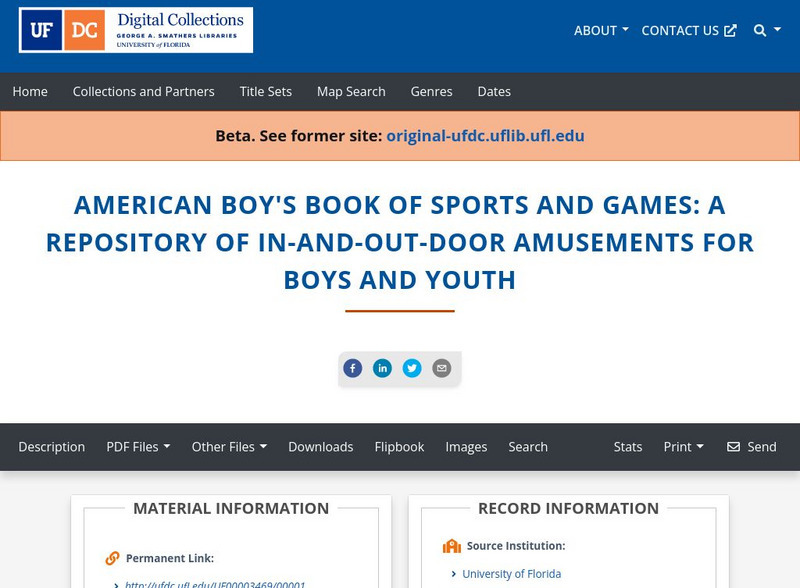
Task: Click the Send envelope icon in the toolbar
Action: tap(733, 447)
